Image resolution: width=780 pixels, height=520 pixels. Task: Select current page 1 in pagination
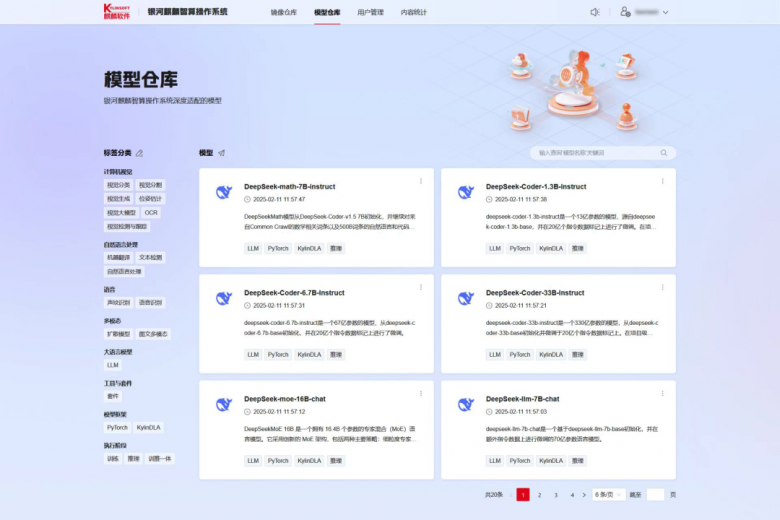click(x=523, y=495)
